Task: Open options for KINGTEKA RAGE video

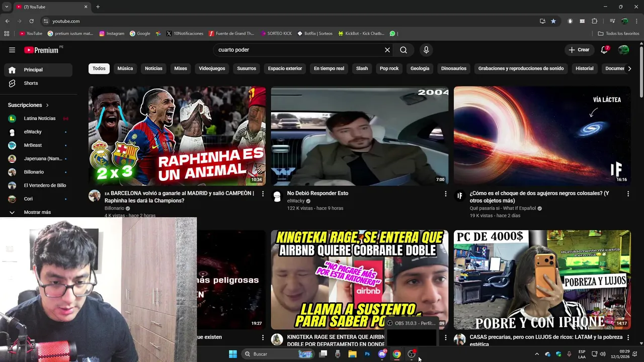Action: [x=445, y=337]
